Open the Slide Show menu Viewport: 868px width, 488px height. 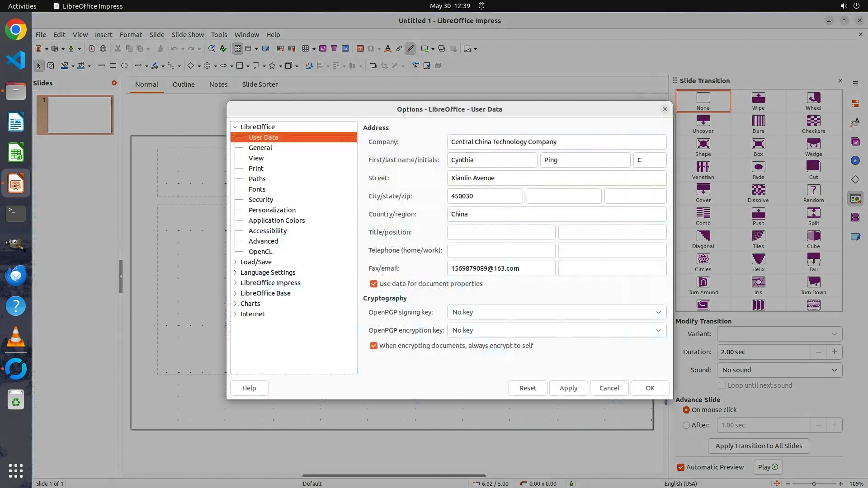(188, 35)
